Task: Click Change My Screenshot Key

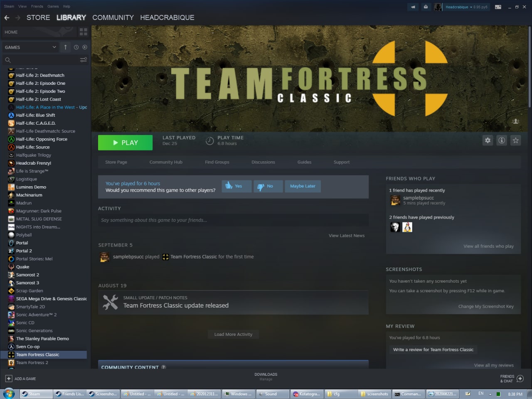Action: pos(486,306)
